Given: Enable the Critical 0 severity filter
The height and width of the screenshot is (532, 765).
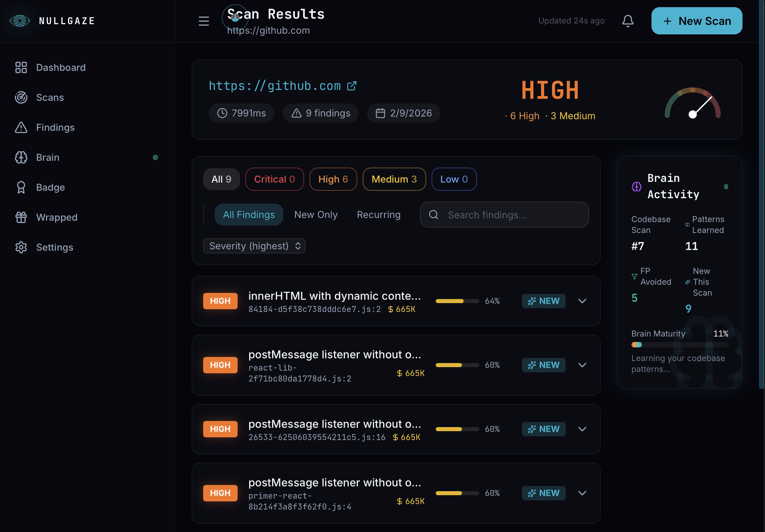Looking at the screenshot, I should point(274,179).
